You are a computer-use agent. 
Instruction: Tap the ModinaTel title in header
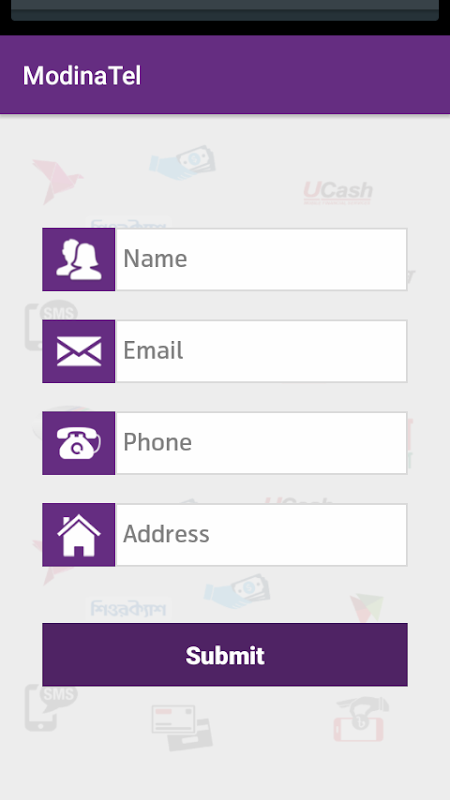(x=82, y=76)
